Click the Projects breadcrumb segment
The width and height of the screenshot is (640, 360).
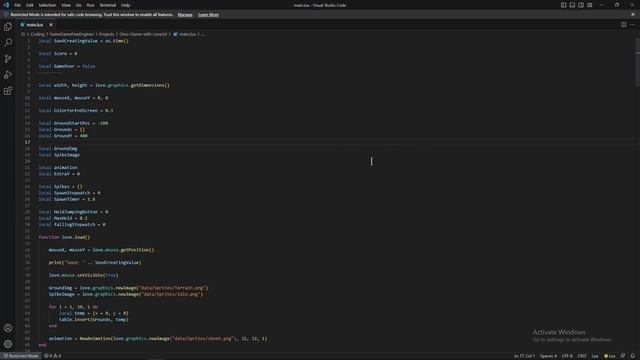coord(106,34)
